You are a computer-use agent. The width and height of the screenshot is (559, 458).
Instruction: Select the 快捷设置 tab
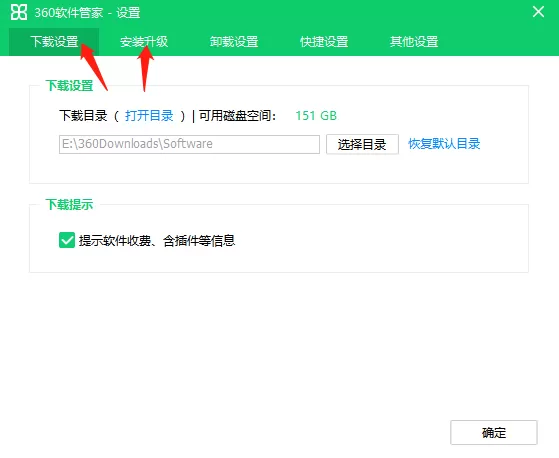click(324, 42)
